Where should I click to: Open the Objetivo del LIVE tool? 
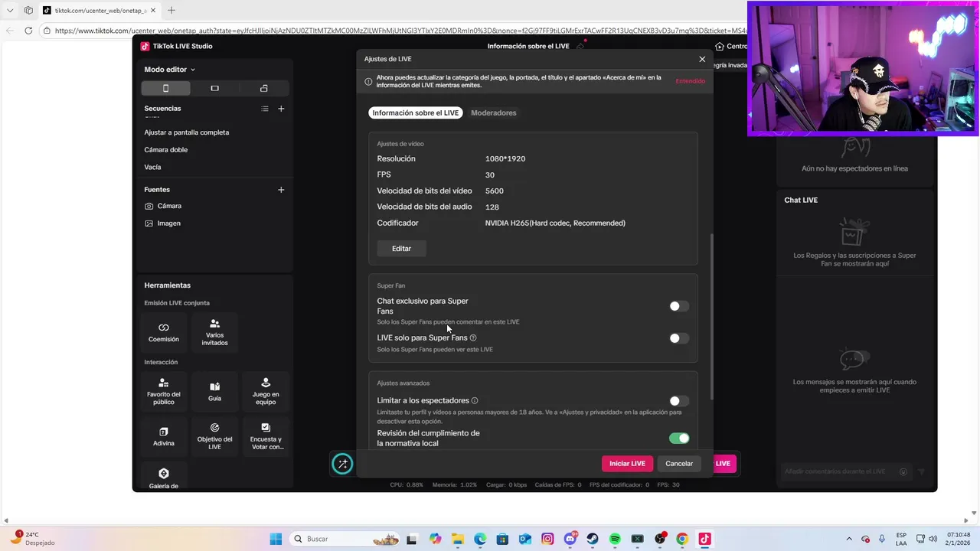(x=214, y=436)
